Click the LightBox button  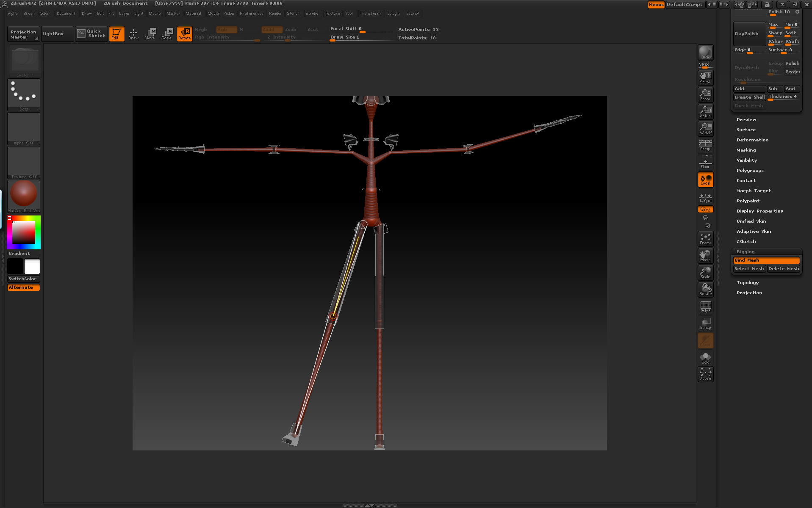tap(53, 33)
